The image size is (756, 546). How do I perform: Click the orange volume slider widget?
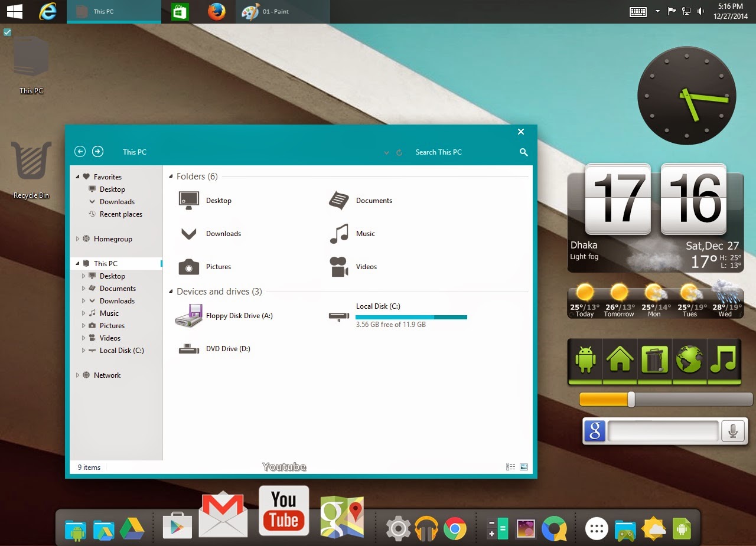click(666, 400)
